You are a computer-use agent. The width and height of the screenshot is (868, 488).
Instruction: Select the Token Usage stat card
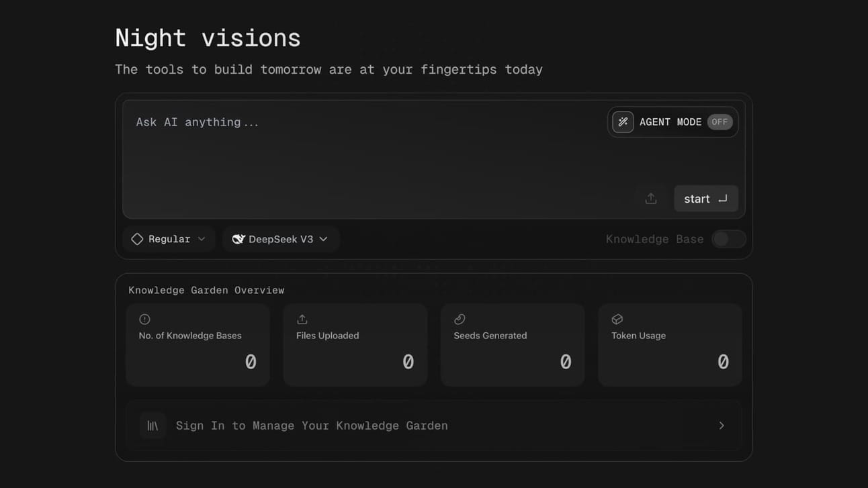pos(670,345)
